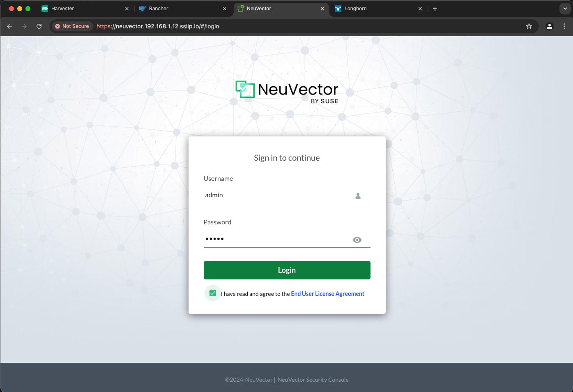
Task: Switch to the Longhorn tab
Action: [378, 9]
